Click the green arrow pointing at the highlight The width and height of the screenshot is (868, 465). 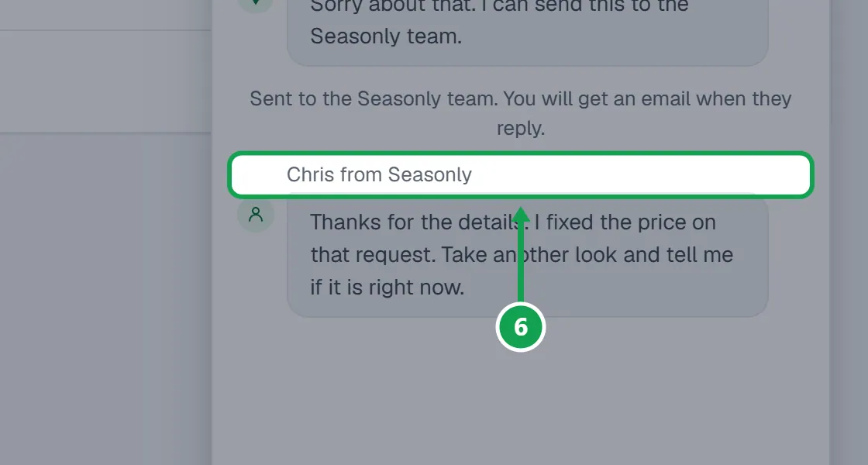point(520,255)
